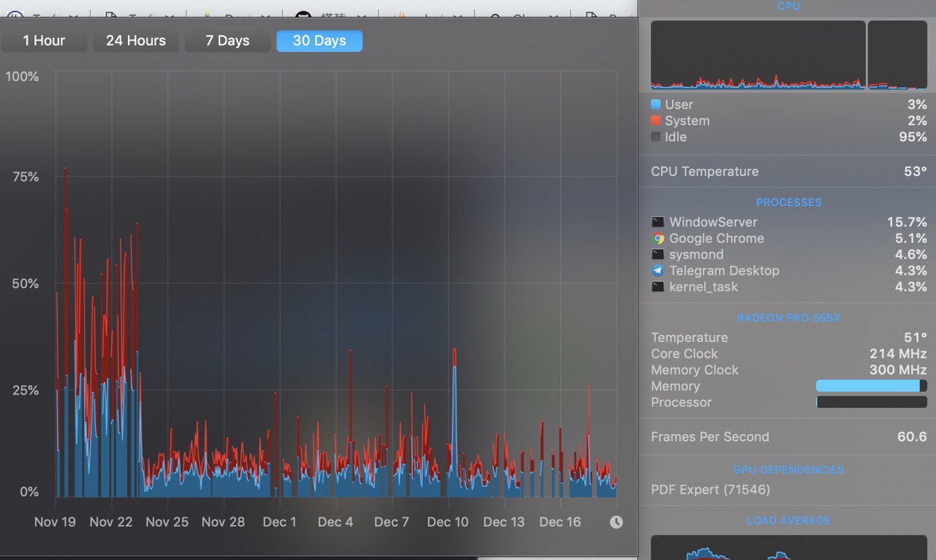This screenshot has width=936, height=560.
Task: Switch to the 1 Hour view
Action: click(44, 41)
